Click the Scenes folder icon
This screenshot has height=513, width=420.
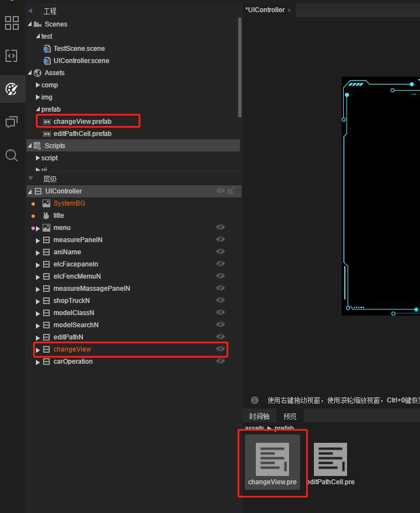point(38,24)
